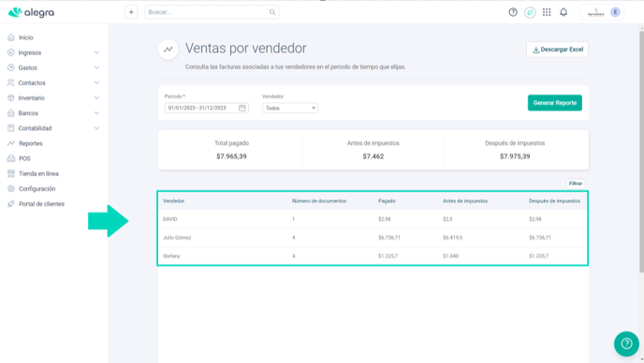Open the Vendedor dropdown showing Todos
Screen dimensions: 644x363
tap(290, 108)
